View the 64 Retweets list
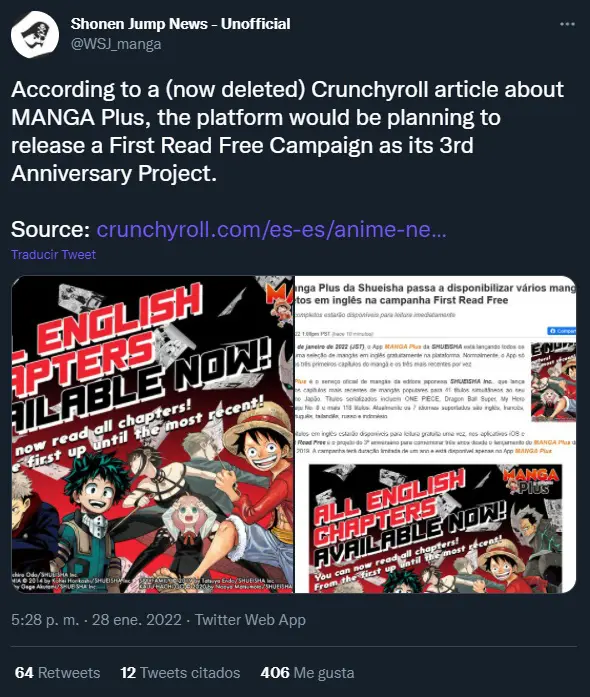This screenshot has height=697, width=590. click(57, 673)
